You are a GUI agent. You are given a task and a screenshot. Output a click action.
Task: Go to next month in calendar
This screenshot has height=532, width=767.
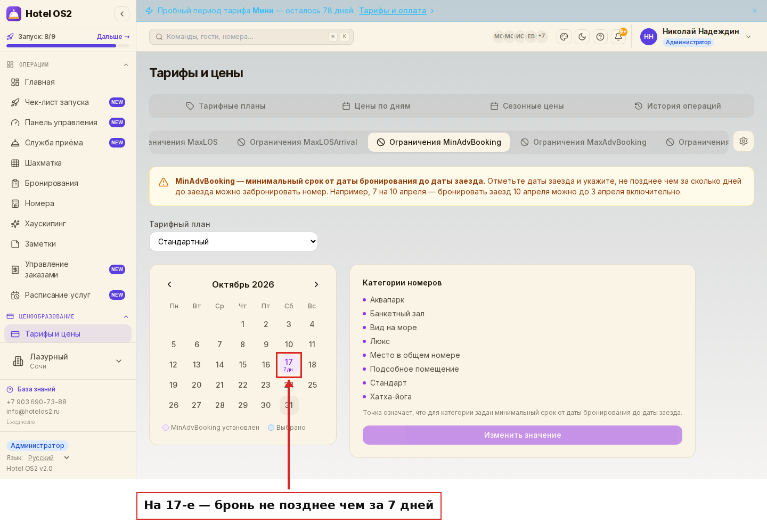coord(316,284)
